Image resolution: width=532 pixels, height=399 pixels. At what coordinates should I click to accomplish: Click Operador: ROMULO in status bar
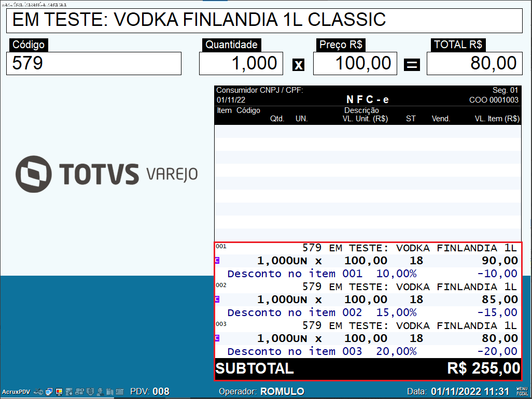click(x=261, y=392)
